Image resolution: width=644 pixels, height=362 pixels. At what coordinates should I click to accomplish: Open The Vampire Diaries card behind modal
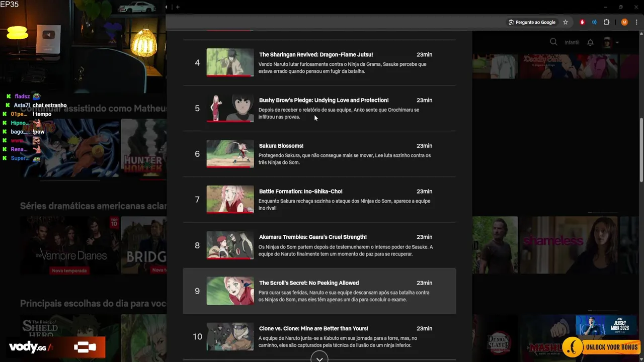pos(69,245)
